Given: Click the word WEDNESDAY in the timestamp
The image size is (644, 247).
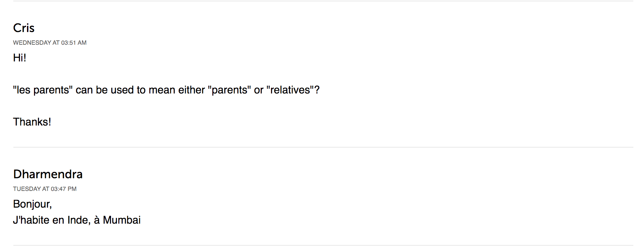Looking at the screenshot, I should 32,43.
